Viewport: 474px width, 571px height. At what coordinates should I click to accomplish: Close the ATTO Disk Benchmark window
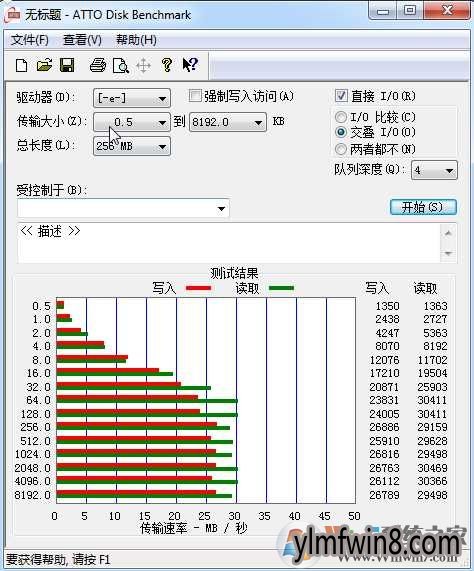(x=447, y=11)
